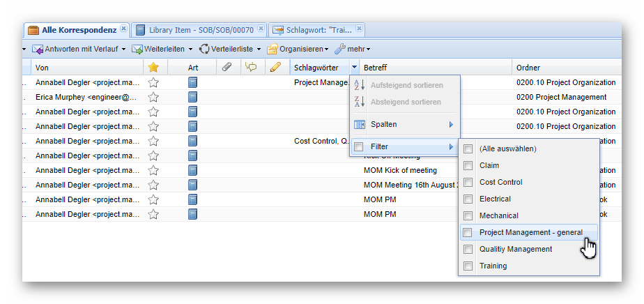Expand the Organisieren dropdown
Viewport: 644px width, 304px height.
(x=298, y=49)
